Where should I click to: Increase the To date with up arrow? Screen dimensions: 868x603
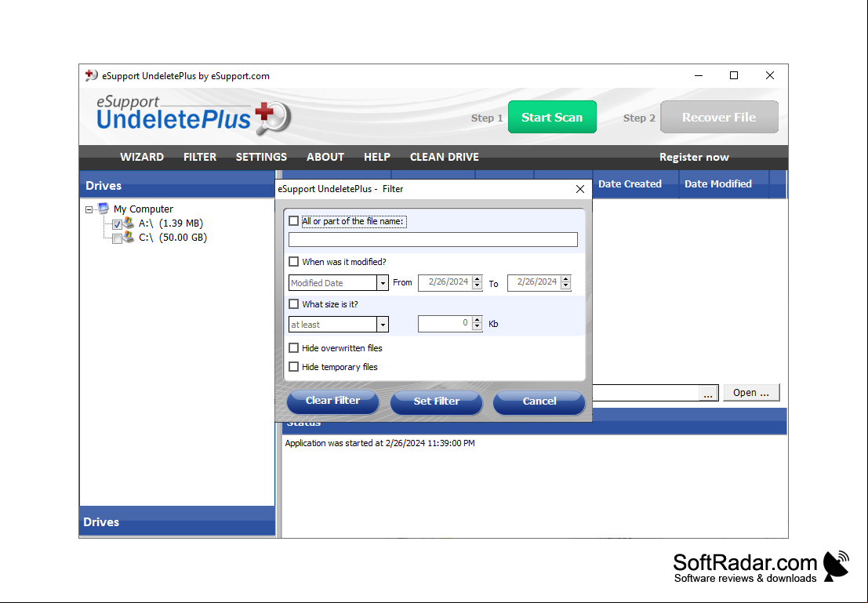point(566,279)
